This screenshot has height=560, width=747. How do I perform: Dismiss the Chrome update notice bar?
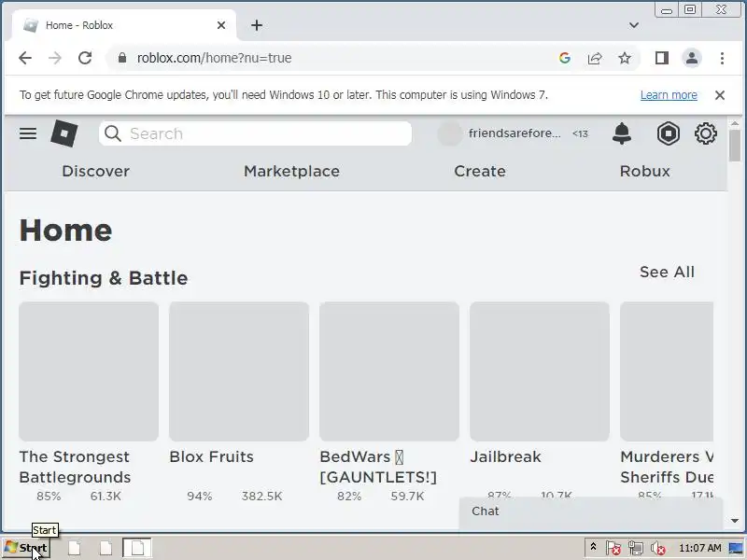pos(720,95)
